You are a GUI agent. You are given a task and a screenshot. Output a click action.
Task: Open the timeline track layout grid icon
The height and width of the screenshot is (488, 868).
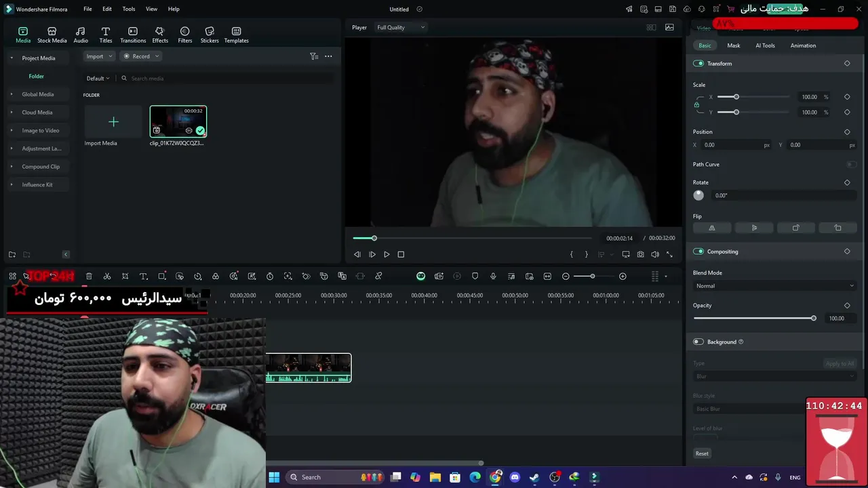[x=655, y=277]
